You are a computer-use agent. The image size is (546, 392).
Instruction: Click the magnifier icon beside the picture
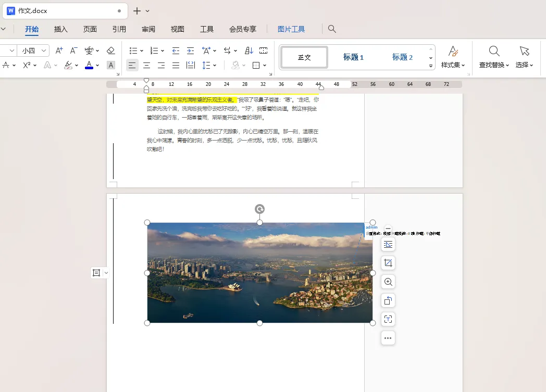click(x=388, y=282)
